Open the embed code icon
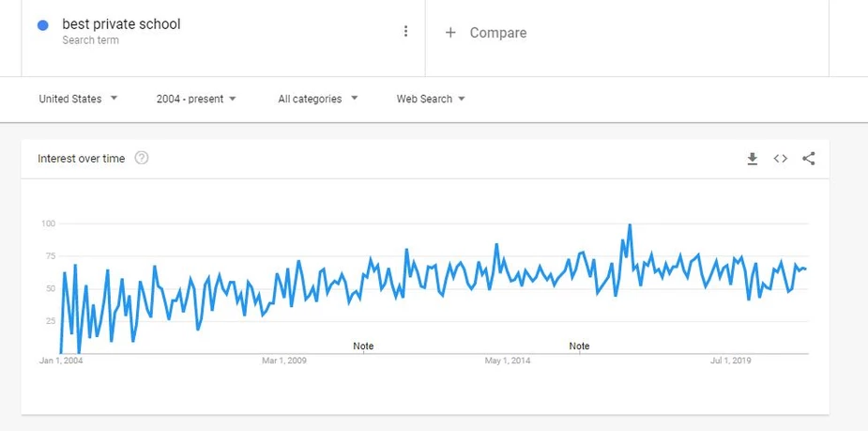This screenshot has width=868, height=431. coord(781,159)
